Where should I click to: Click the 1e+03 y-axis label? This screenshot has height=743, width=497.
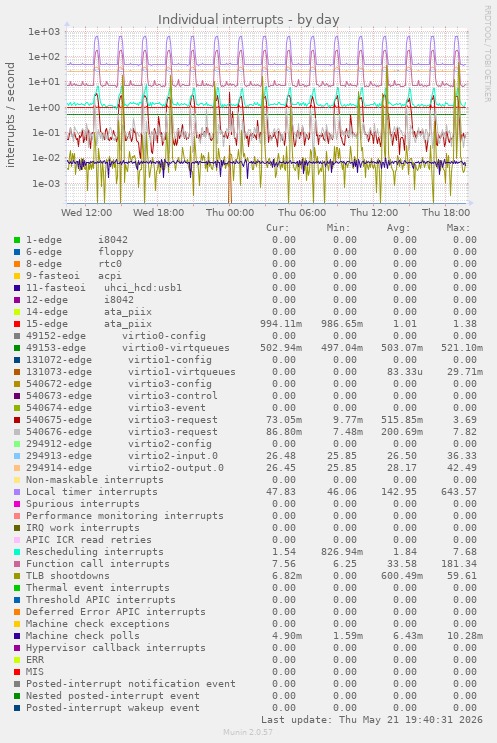pyautogui.click(x=45, y=32)
